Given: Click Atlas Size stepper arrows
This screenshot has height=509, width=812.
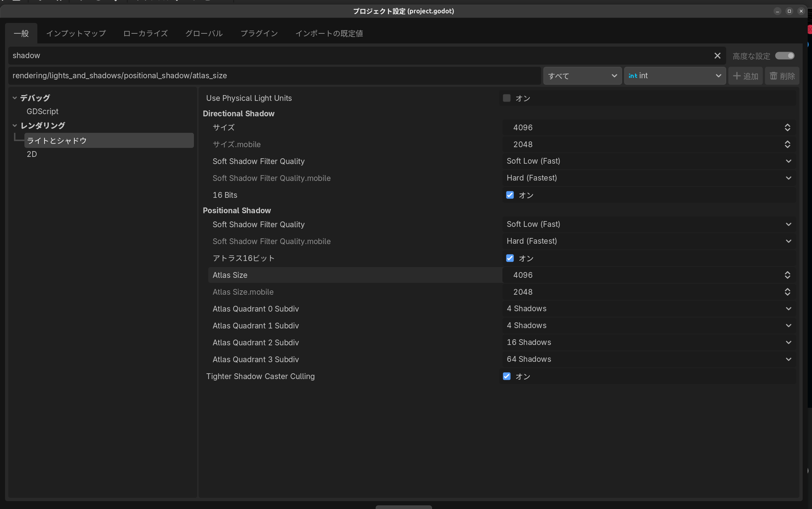Looking at the screenshot, I should click(x=787, y=275).
